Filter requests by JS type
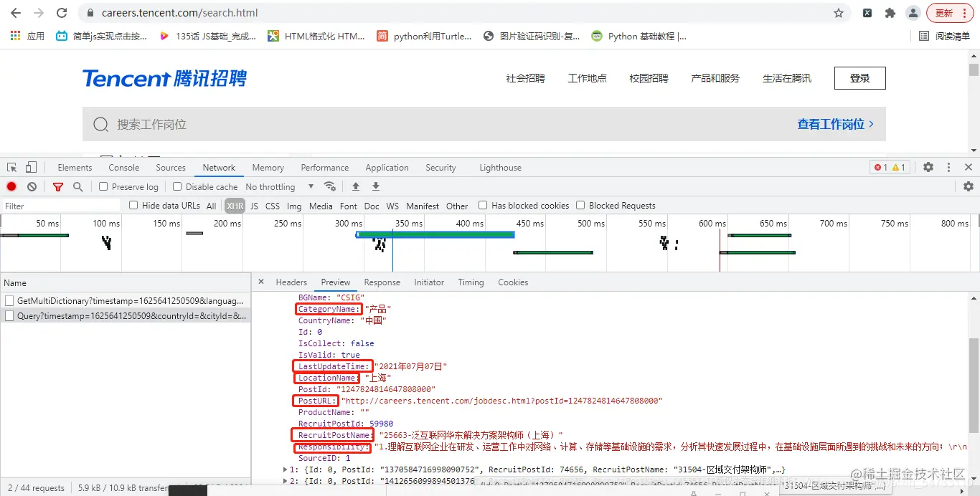 (254, 206)
